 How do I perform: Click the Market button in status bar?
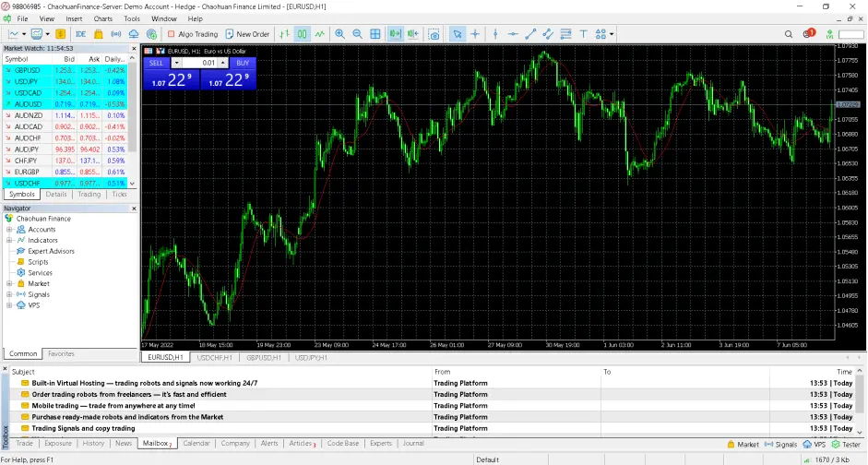pos(743,445)
